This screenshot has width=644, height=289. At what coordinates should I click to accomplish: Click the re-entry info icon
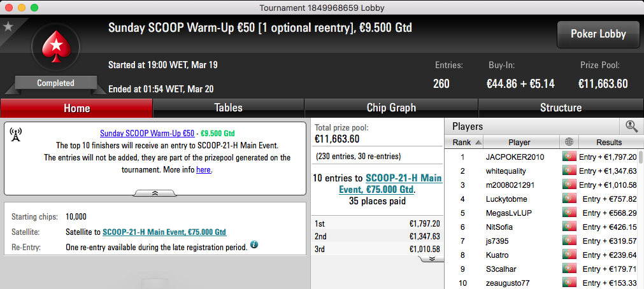(x=254, y=245)
